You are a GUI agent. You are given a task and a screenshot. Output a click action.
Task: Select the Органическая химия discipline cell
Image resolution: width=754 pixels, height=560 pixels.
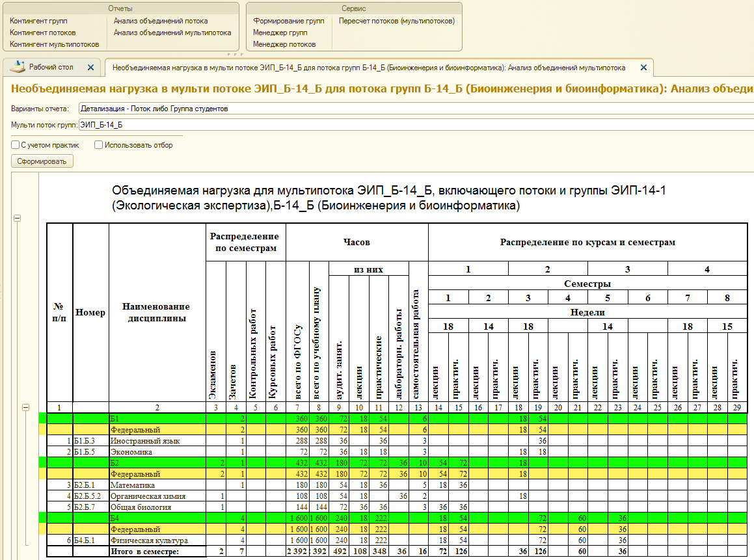point(157,496)
